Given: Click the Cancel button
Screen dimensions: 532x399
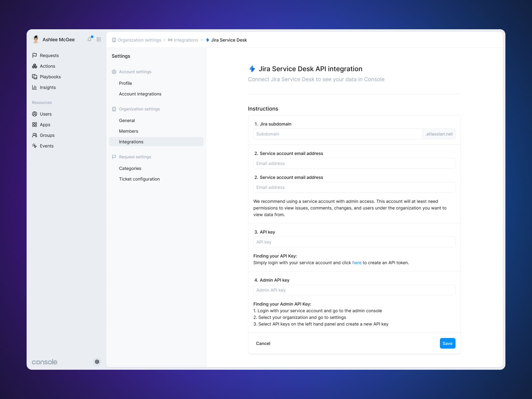Looking at the screenshot, I should 263,343.
